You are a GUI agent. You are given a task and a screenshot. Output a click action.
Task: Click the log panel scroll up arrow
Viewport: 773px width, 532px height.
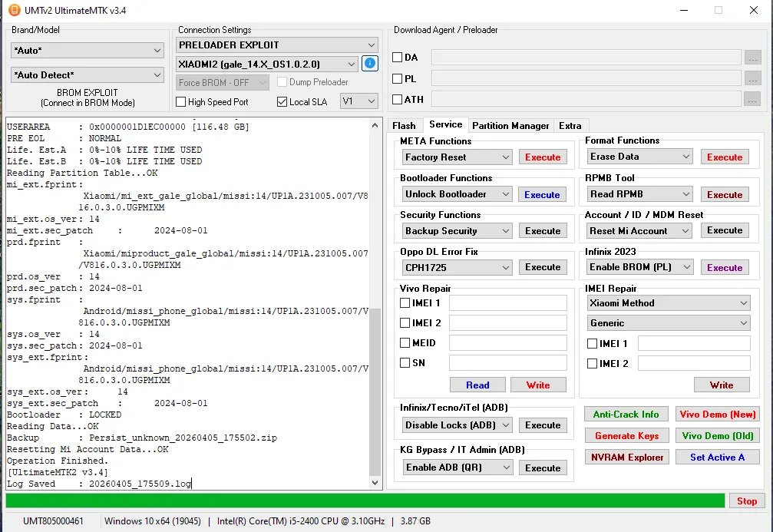[375, 124]
